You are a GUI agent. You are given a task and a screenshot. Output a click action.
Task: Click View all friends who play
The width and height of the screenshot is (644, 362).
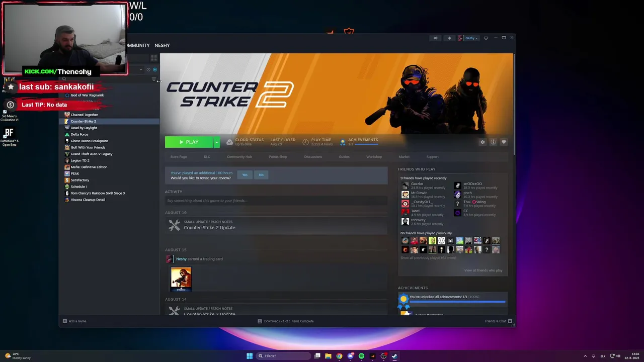(483, 270)
